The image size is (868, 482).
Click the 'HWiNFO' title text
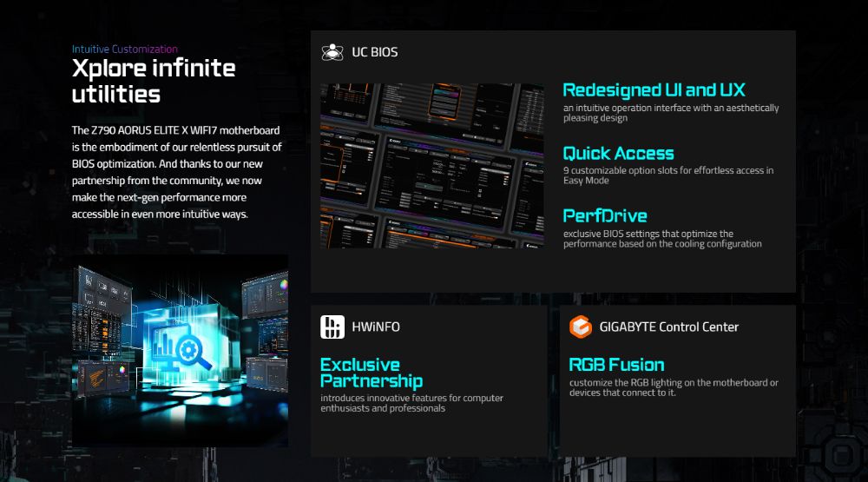376,327
